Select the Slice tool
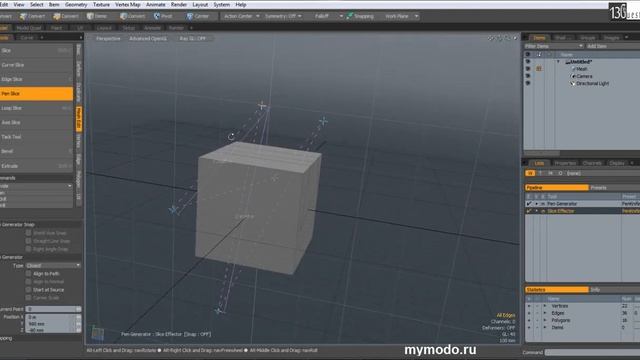The image size is (640, 360). [x=36, y=51]
